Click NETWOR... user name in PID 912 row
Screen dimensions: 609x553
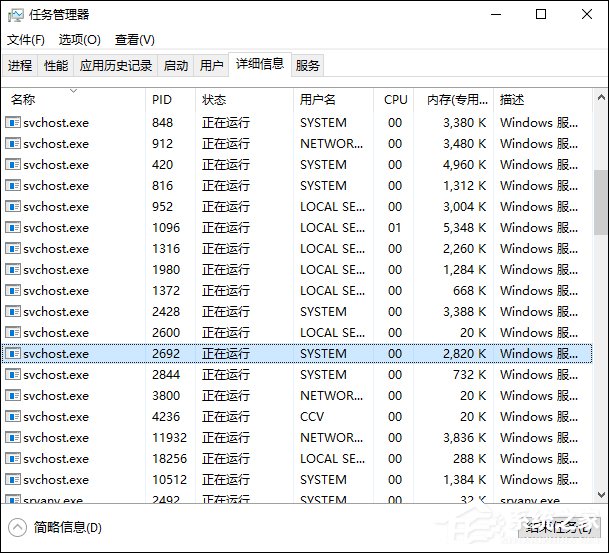pyautogui.click(x=331, y=144)
